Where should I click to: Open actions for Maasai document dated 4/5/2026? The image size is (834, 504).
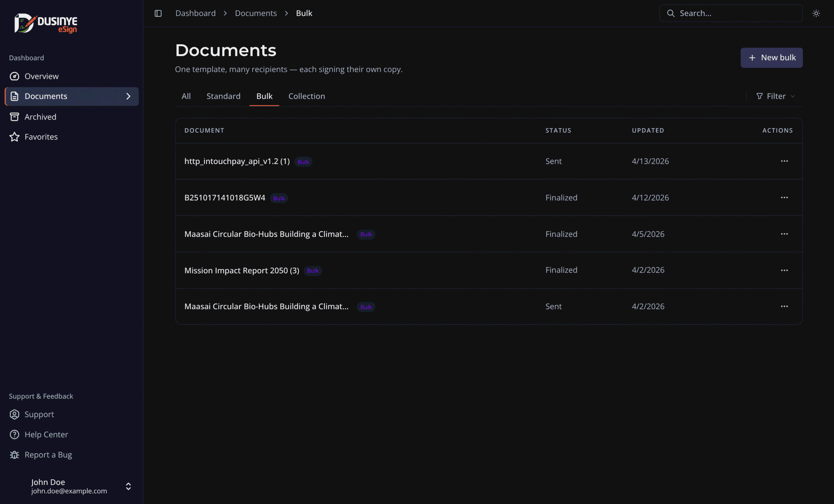(x=784, y=234)
